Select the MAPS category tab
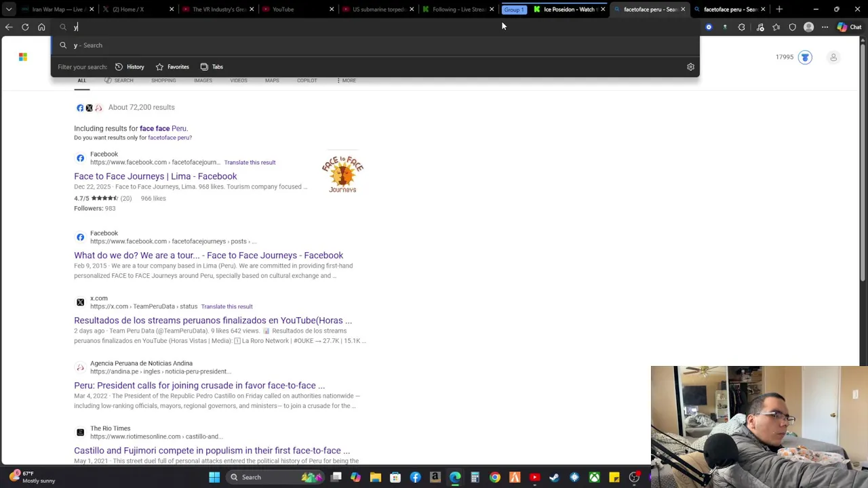This screenshot has width=868, height=488. [x=272, y=81]
